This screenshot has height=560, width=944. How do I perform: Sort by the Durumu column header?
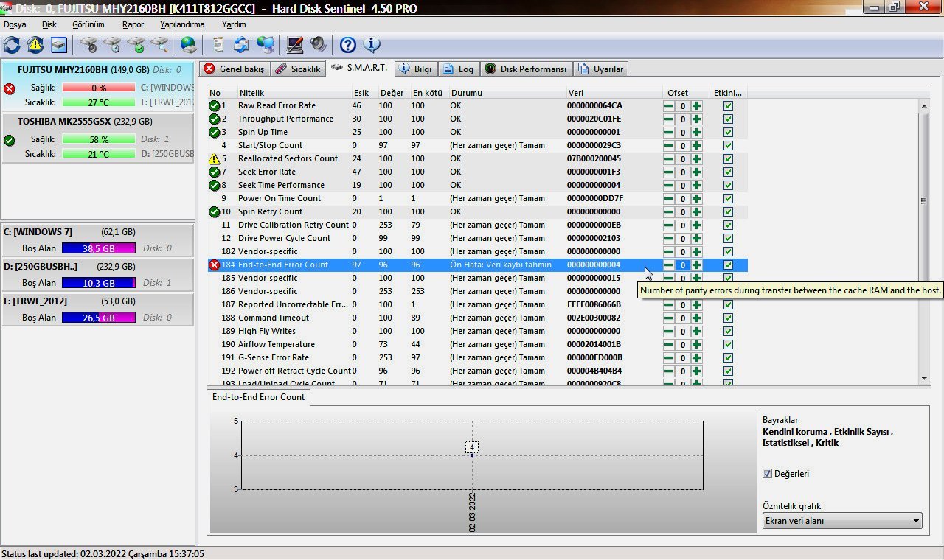(507, 93)
